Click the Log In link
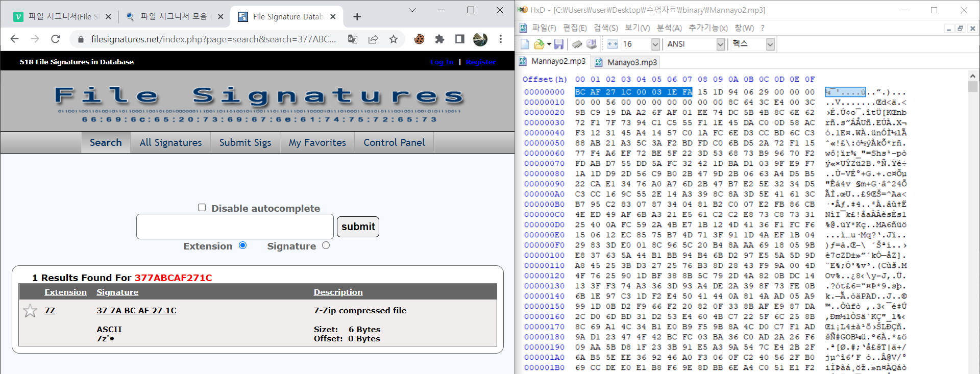Screen dimensions: 980x374 pyautogui.click(x=442, y=62)
